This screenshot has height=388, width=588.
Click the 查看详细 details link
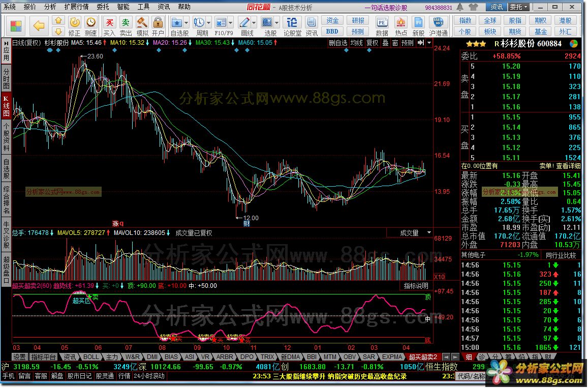pos(568,166)
